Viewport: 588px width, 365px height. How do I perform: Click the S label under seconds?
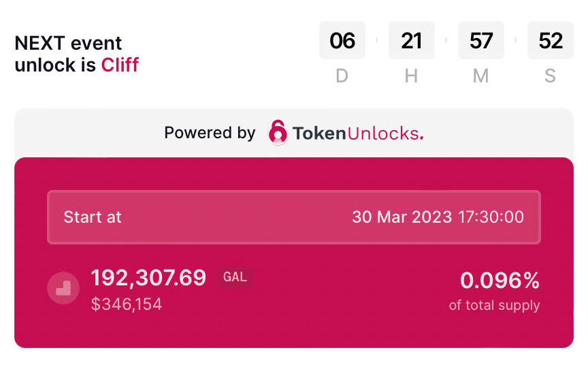click(x=551, y=76)
